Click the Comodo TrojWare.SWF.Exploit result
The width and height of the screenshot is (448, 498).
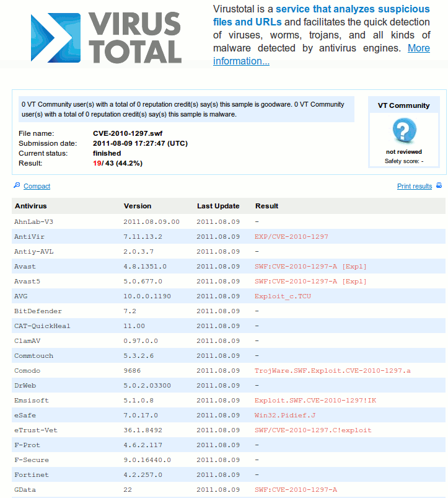(x=332, y=371)
